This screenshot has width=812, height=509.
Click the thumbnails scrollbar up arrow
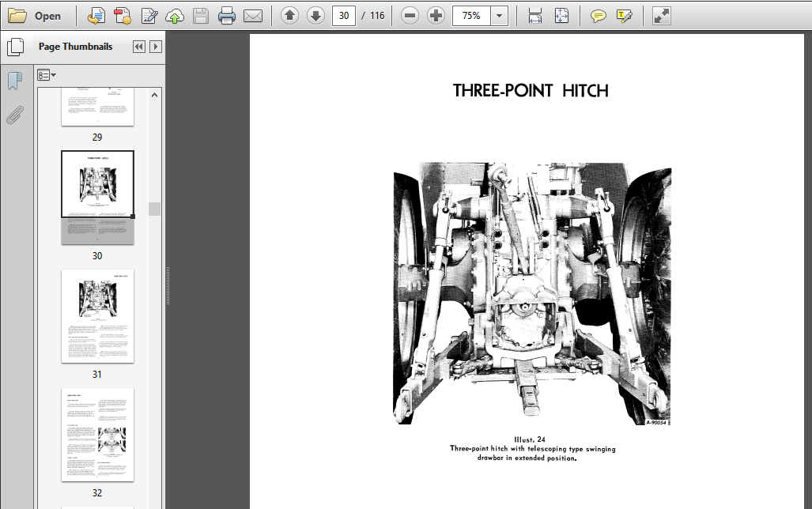tap(154, 96)
